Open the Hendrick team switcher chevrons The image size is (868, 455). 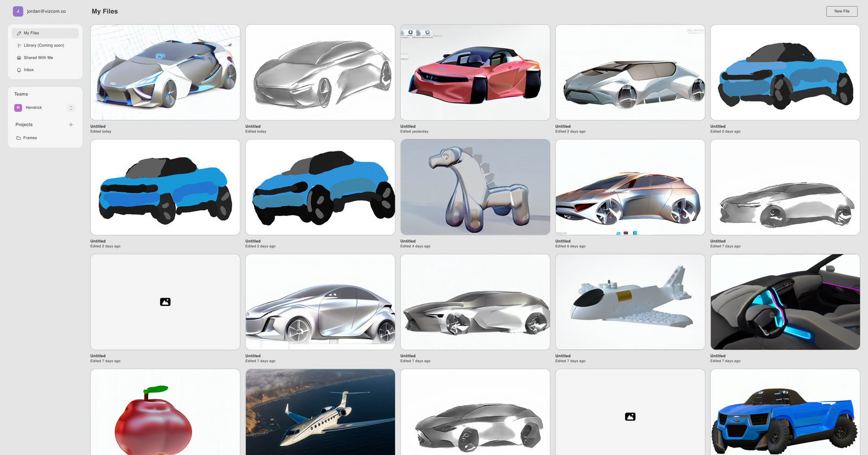pos(71,107)
